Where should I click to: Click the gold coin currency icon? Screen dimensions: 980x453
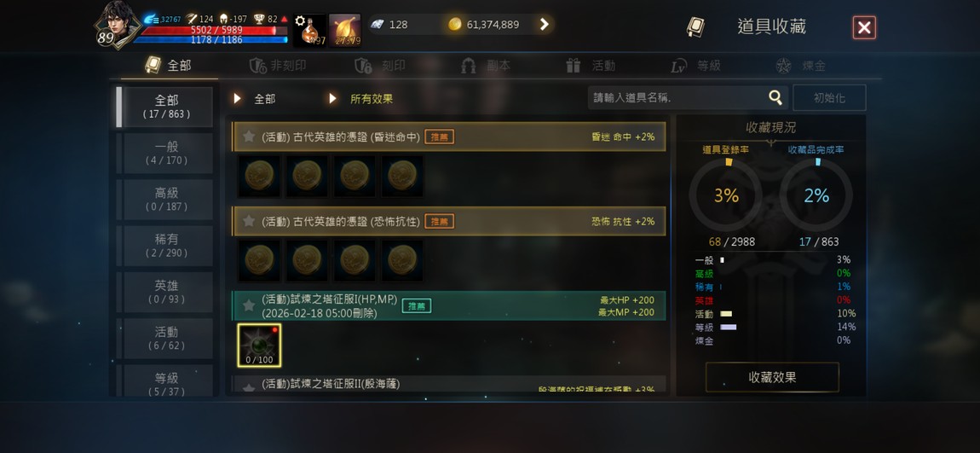tap(455, 25)
